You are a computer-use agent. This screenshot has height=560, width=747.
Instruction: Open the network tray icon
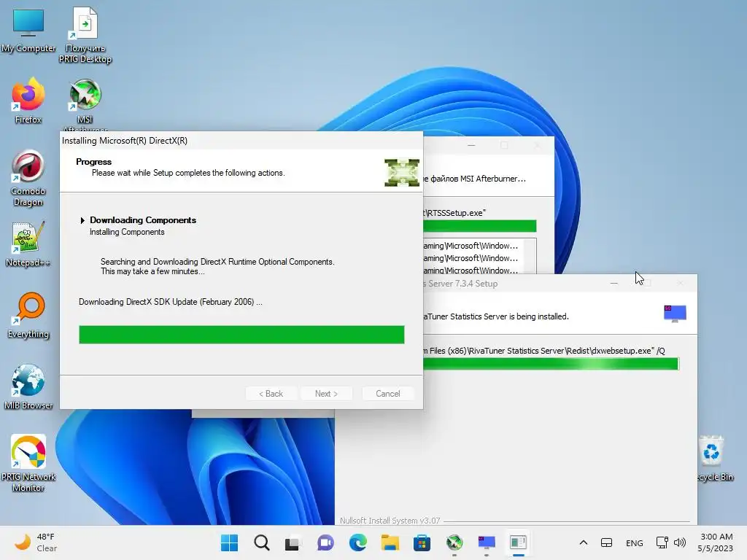point(662,542)
